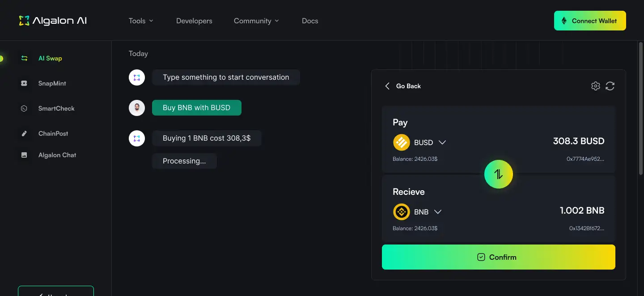Click the BNB token coin icon
Viewport: 644px width, 296px height.
[x=401, y=212]
